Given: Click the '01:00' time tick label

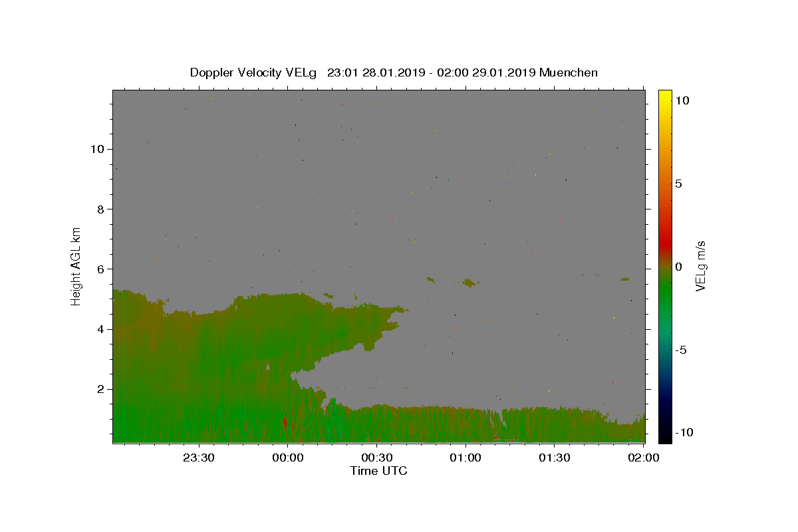Looking at the screenshot, I should click(x=465, y=458).
